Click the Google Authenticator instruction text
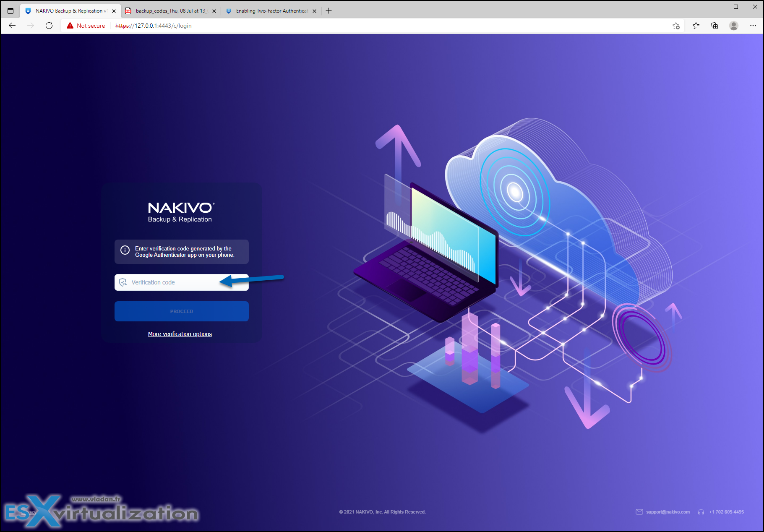 point(185,252)
